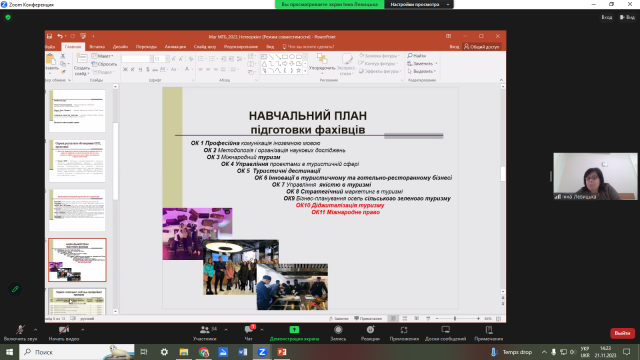640x360 pixels.
Task: Switch to the Вставка ribbon tab
Action: [x=97, y=47]
